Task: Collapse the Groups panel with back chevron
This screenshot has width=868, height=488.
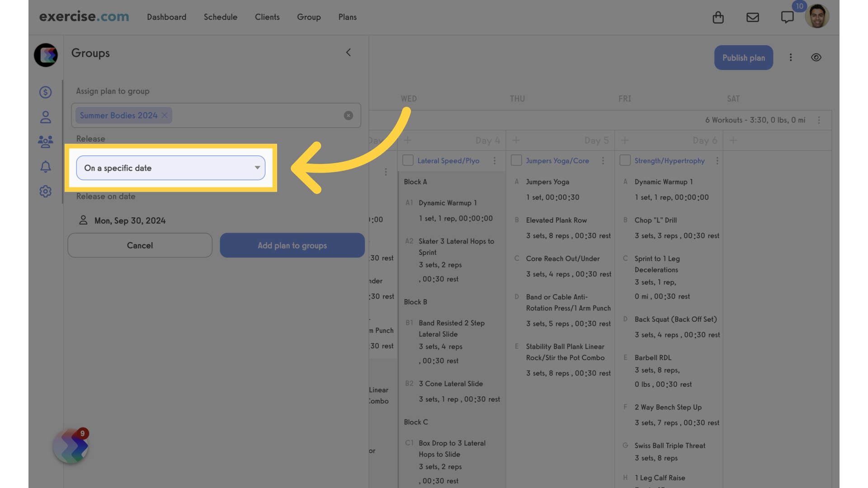Action: [348, 52]
